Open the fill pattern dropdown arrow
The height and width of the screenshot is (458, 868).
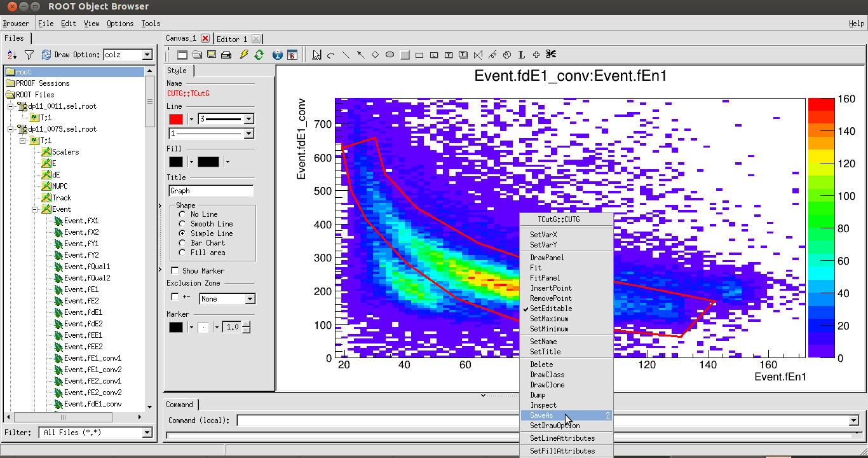227,162
